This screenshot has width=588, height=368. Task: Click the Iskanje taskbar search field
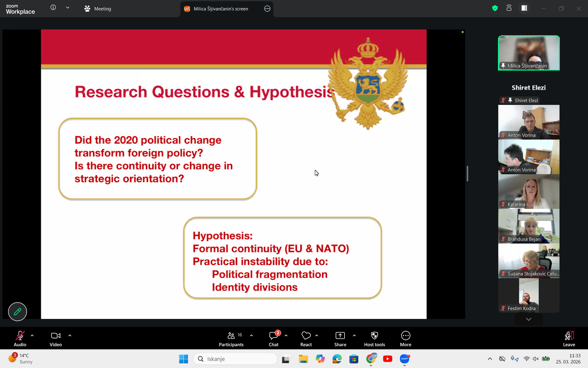pos(235,359)
